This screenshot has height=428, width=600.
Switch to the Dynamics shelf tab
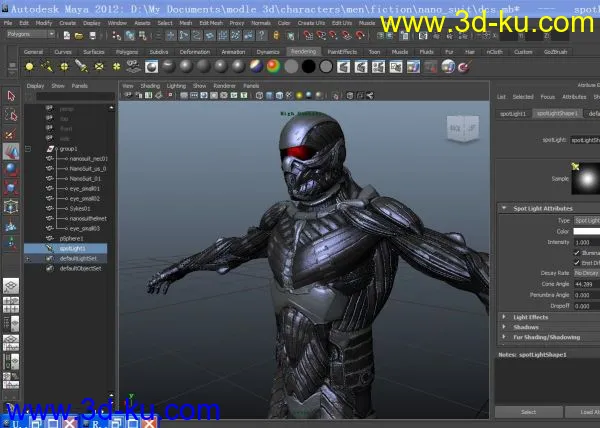267,51
